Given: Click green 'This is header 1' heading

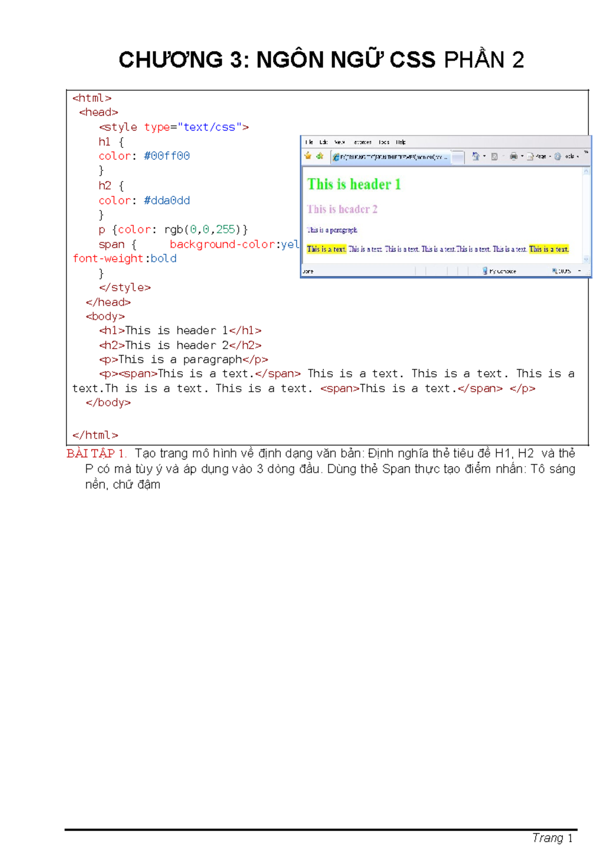Looking at the screenshot, I should [x=354, y=184].
